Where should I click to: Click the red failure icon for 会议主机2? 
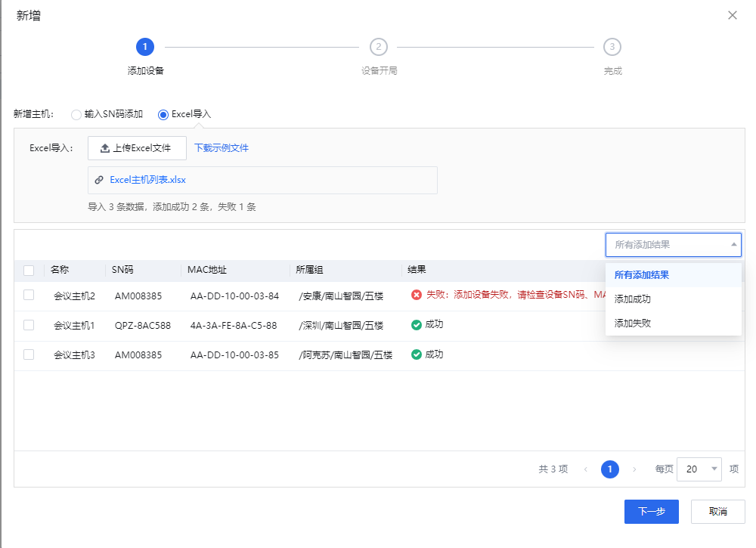tap(417, 295)
